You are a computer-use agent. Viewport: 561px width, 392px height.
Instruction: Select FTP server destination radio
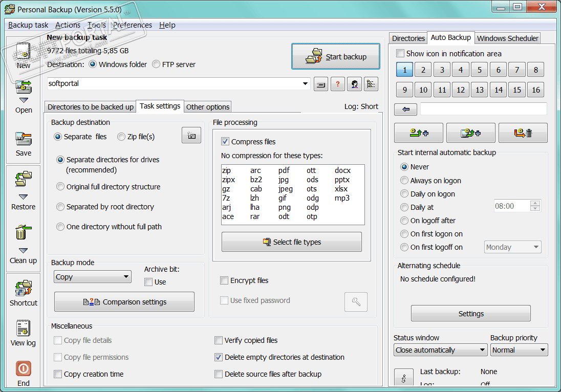(156, 64)
